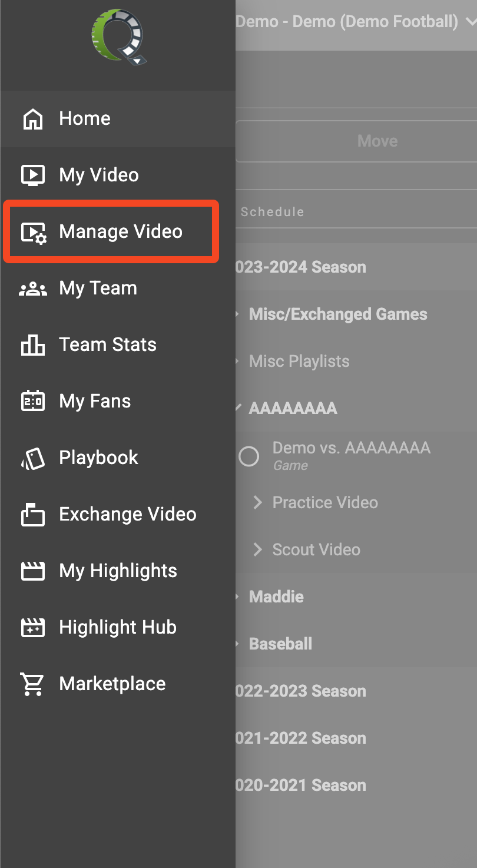Click the Move button
Image resolution: width=477 pixels, height=868 pixels.
coord(356,141)
